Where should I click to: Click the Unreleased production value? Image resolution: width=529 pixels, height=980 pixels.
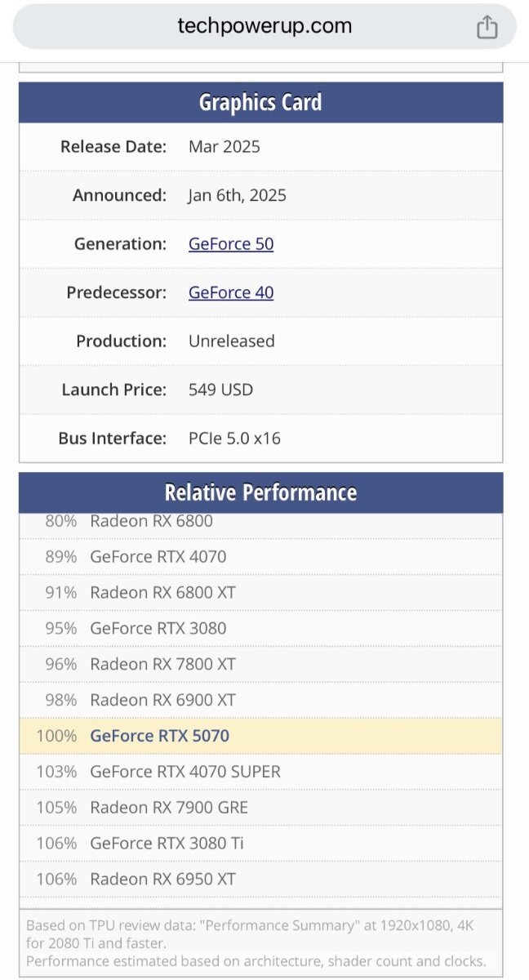pos(232,341)
